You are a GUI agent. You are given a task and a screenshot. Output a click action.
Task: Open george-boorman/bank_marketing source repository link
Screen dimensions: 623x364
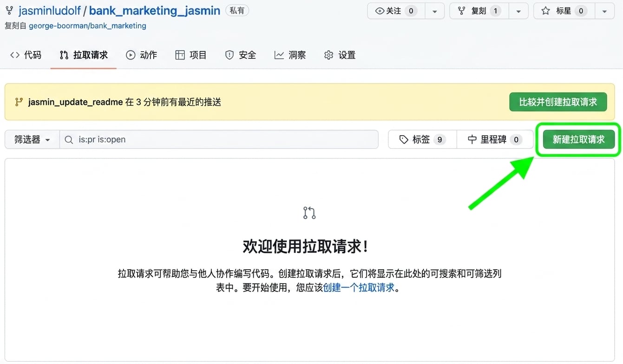(87, 26)
